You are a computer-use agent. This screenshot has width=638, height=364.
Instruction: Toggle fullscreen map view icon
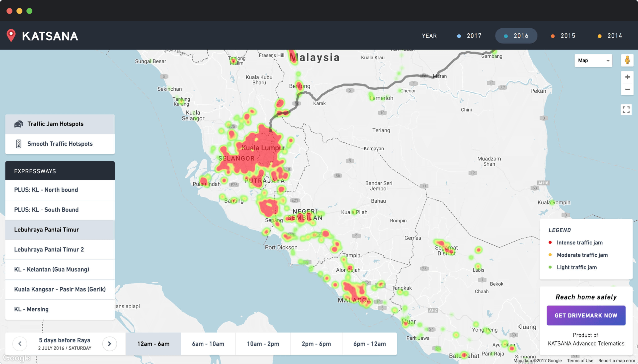click(626, 110)
